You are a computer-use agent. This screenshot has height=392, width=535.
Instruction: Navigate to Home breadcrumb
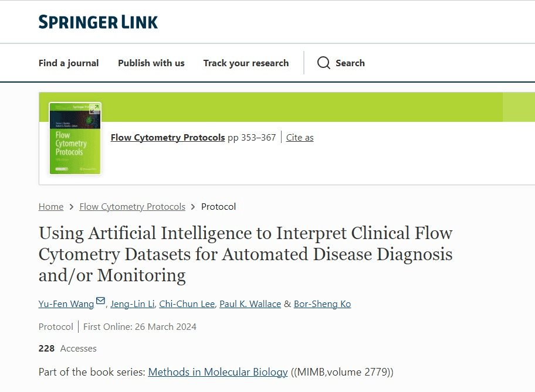51,207
